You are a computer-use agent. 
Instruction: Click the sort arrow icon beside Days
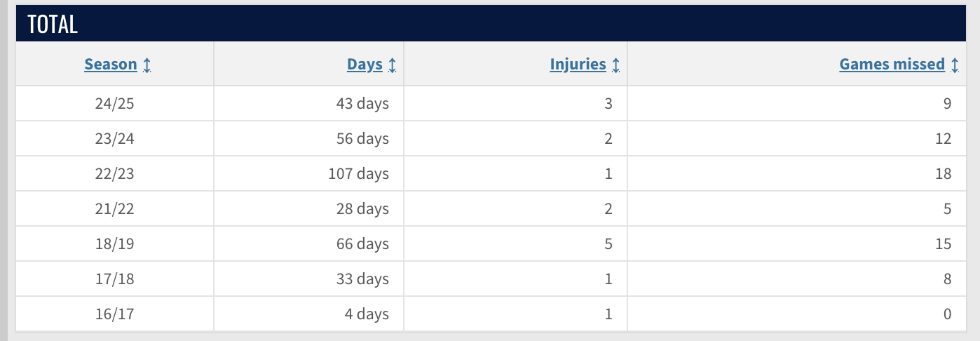[392, 65]
